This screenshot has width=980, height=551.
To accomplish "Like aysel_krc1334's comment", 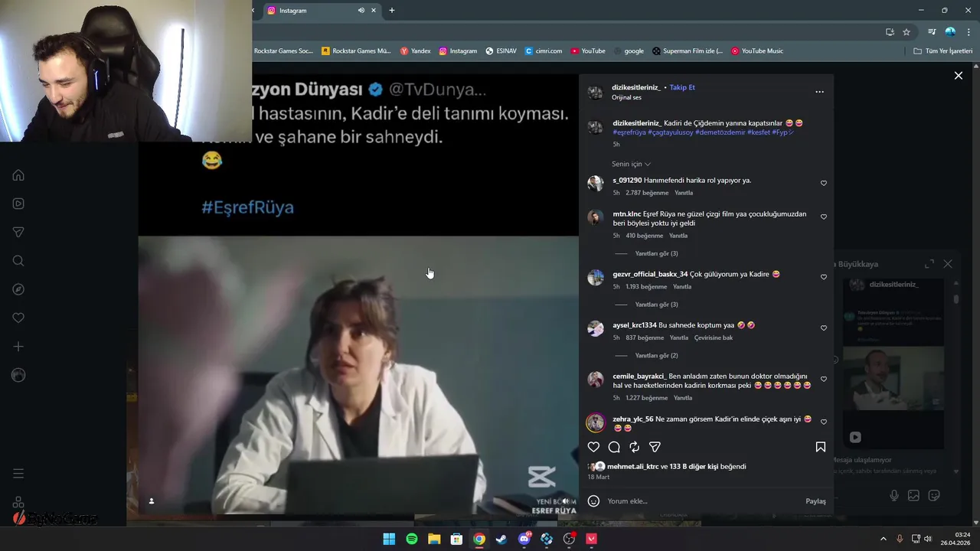I will 824,328.
